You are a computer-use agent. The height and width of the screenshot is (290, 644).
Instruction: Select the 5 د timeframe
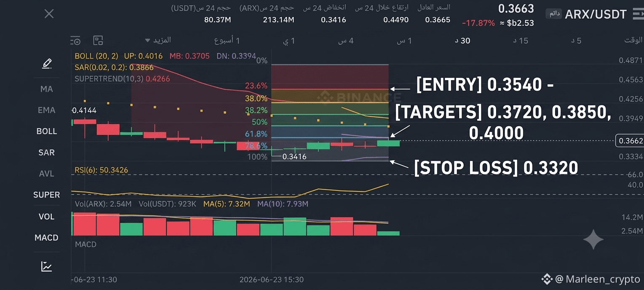(576, 40)
